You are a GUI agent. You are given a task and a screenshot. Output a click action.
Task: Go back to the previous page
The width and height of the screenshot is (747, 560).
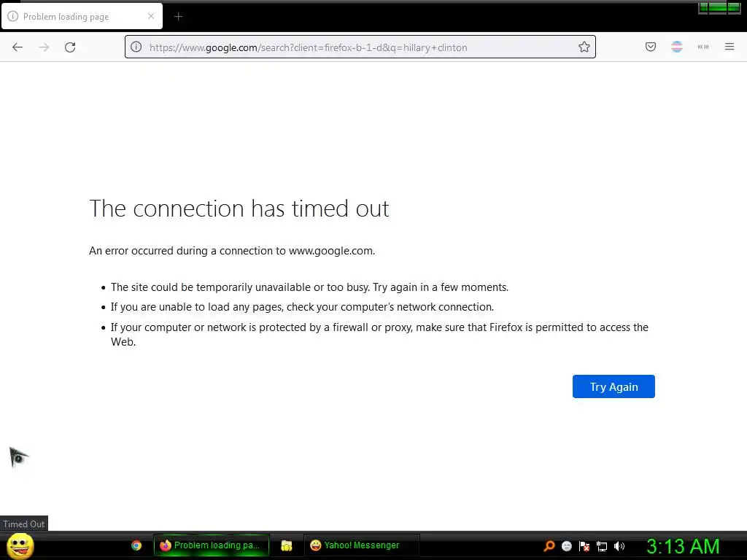pos(18,47)
